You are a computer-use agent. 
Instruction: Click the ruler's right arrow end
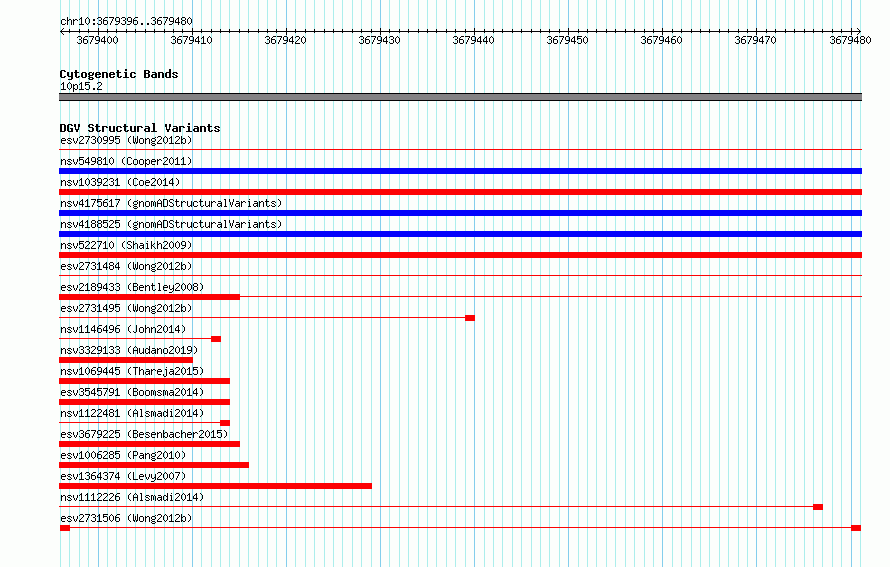point(859,32)
